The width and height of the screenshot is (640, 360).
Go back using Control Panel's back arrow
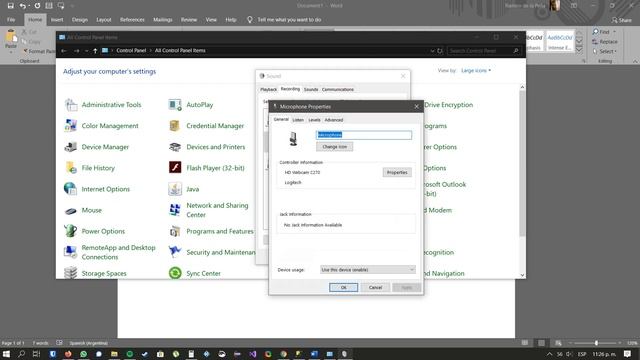[x=64, y=51]
